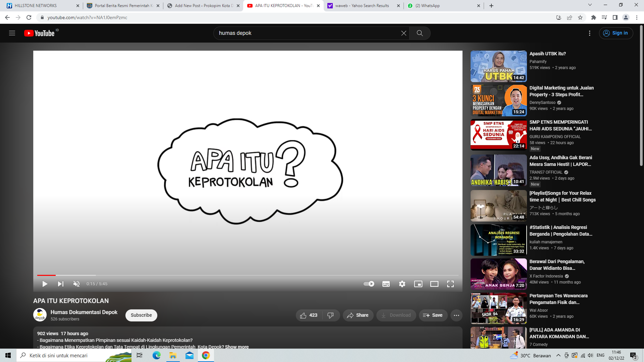Subscribe to Humas Dokumentasi Depok

141,315
